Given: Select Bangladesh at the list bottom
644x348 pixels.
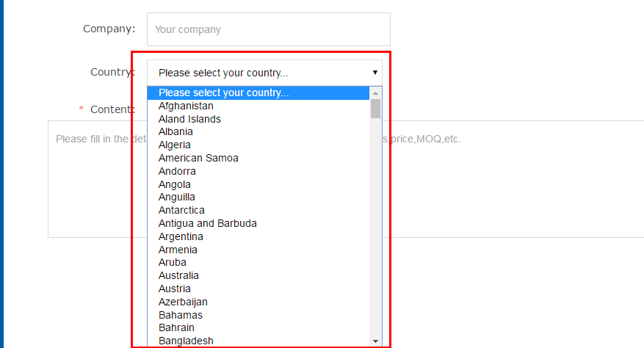Looking at the screenshot, I should (x=186, y=341).
